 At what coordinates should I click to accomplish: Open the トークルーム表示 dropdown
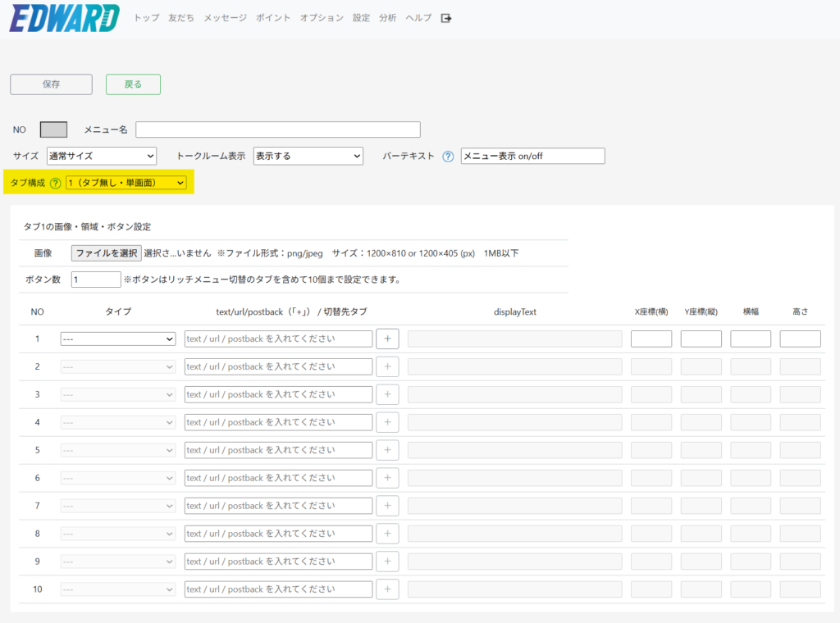point(308,156)
